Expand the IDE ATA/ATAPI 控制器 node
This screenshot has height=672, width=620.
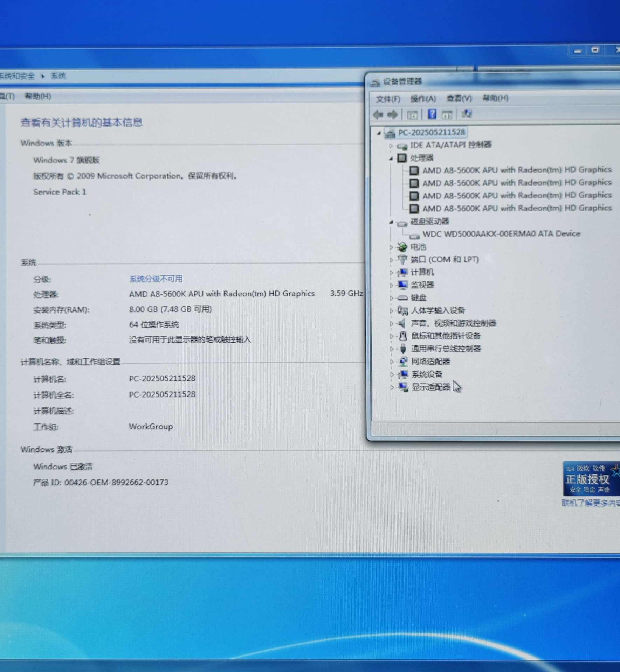(x=391, y=146)
